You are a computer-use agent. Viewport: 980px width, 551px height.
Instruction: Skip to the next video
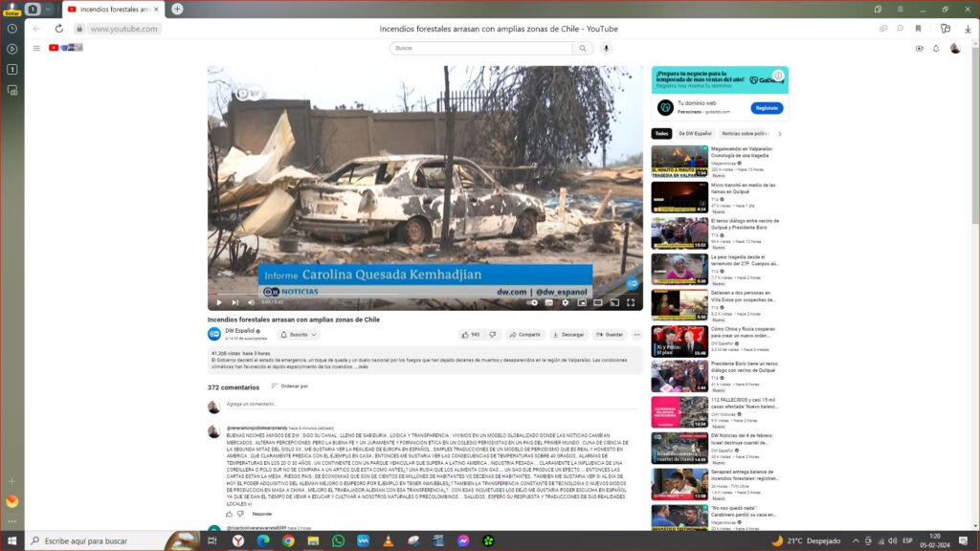click(234, 302)
